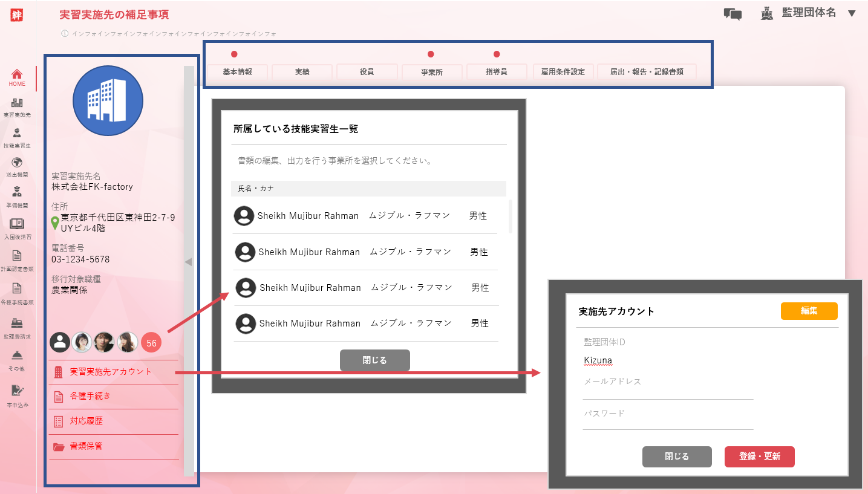
Task: Close the trainee list with 閉じる
Action: click(374, 360)
